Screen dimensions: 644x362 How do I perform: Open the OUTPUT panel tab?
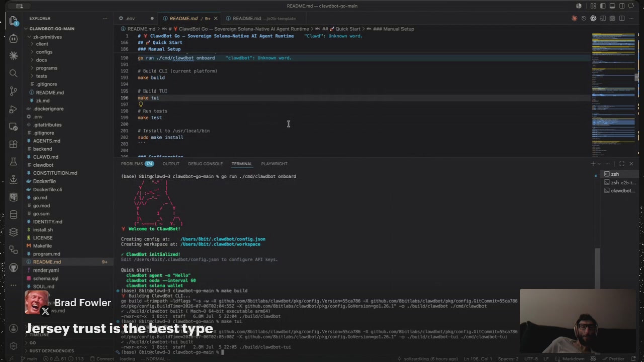(171, 164)
